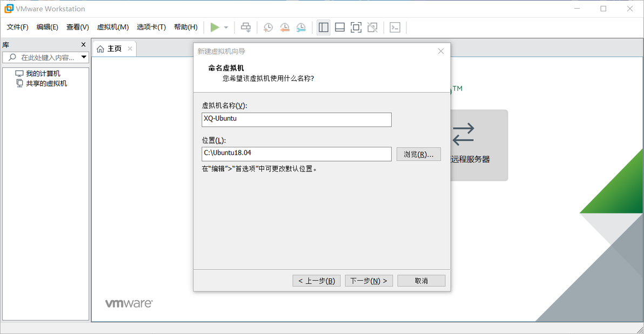This screenshot has width=644, height=334.
Task: Click the 位置 location path field
Action: point(297,154)
